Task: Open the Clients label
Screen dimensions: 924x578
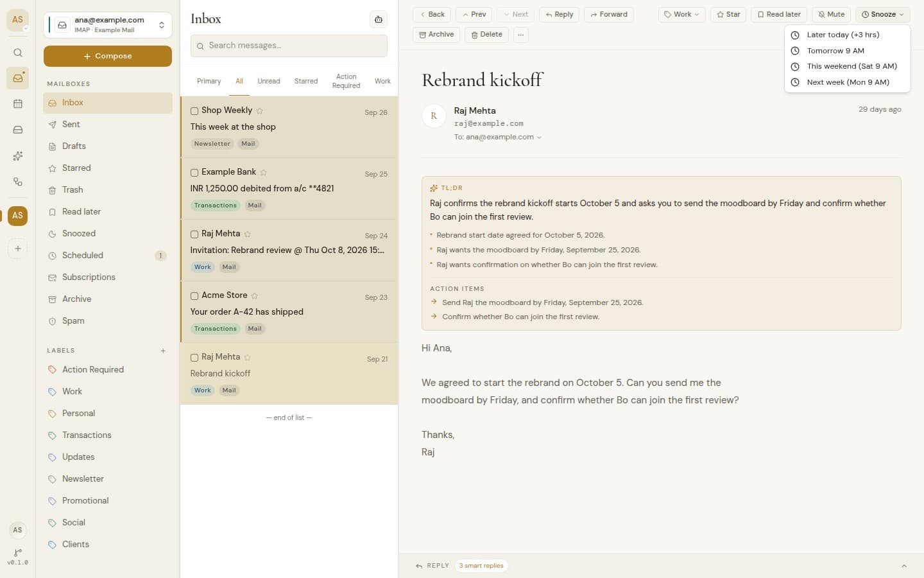Action: [x=108, y=545]
